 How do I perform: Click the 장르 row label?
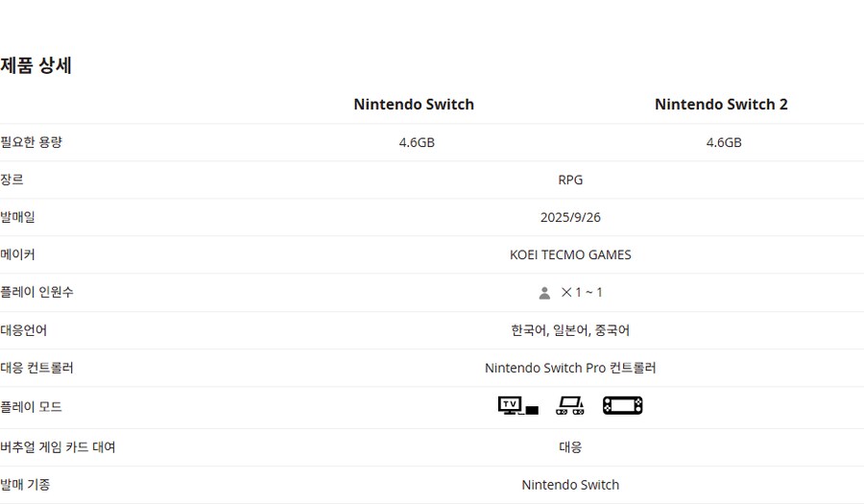coord(12,180)
